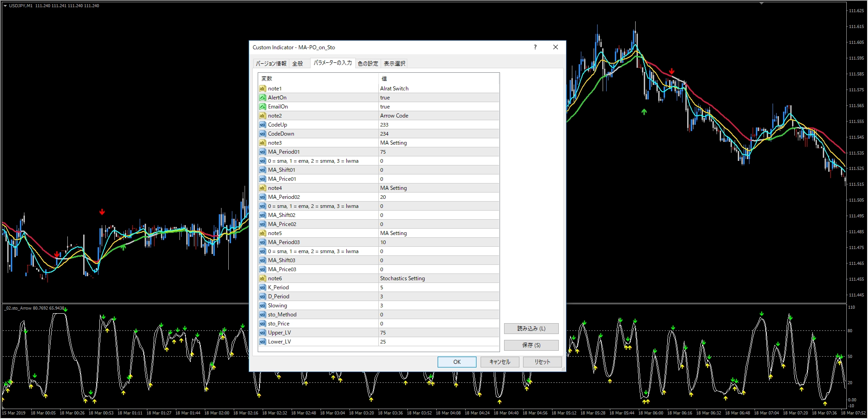Toggle the EmailOn true value
The image size is (868, 419).
[x=385, y=107]
